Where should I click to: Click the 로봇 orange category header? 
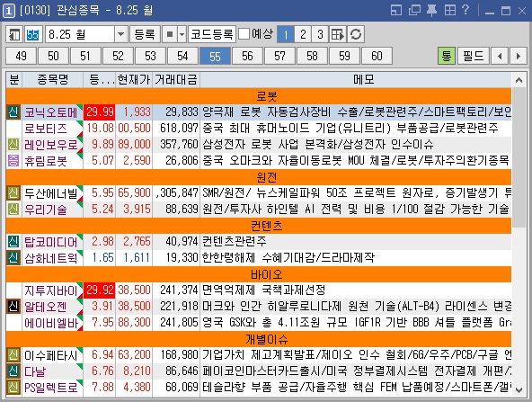tap(259, 96)
